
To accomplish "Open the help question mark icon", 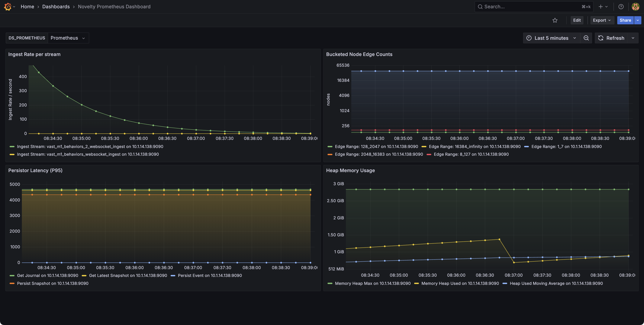I will coord(621,7).
